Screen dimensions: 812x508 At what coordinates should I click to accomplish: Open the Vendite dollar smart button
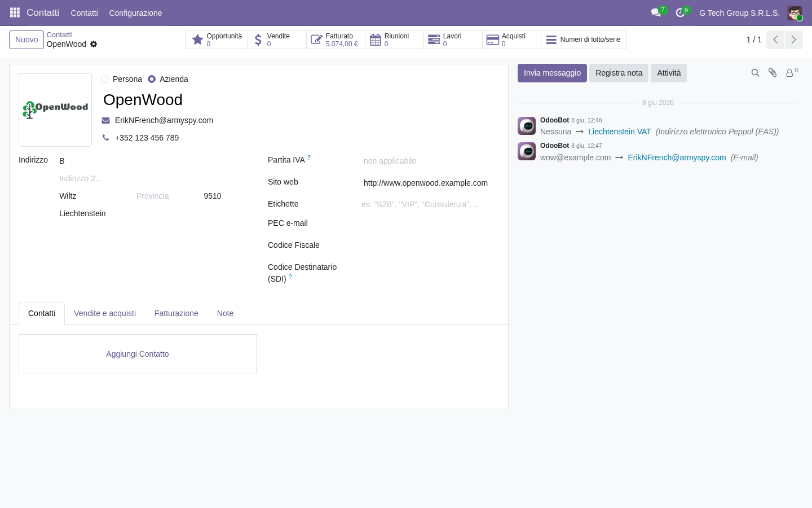point(277,40)
